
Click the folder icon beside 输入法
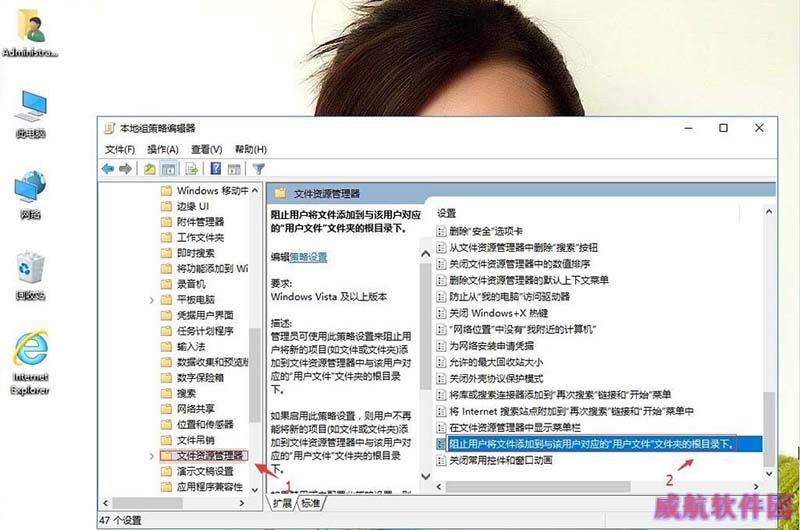point(166,347)
